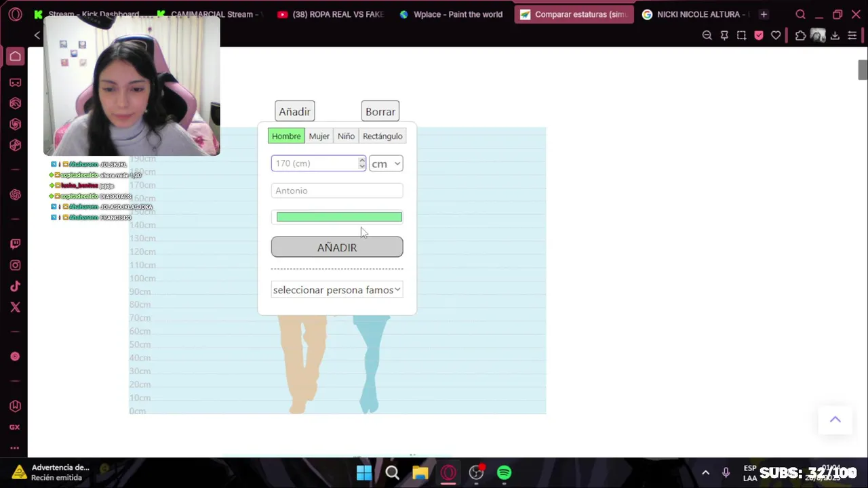The image size is (868, 488).
Task: Open Windows taskbar search
Action: [x=392, y=472]
